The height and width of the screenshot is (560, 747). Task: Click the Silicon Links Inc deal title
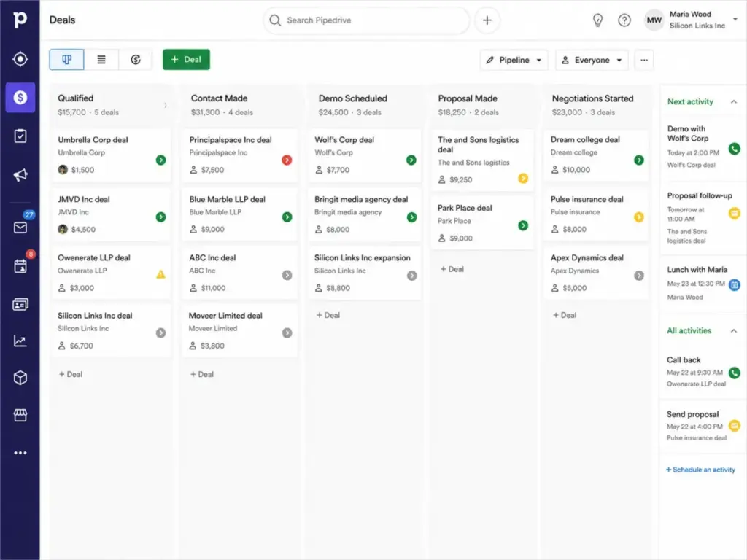tap(95, 315)
